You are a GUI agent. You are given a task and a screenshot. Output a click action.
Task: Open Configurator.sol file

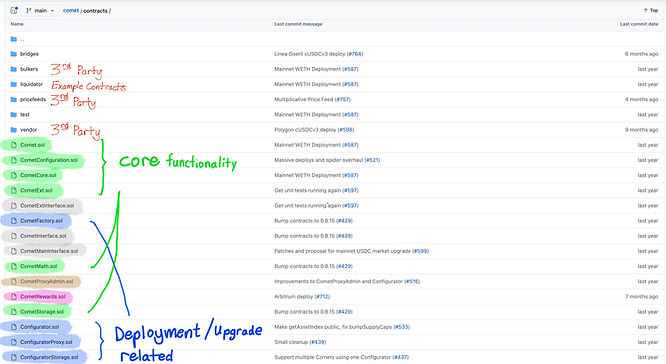40,327
